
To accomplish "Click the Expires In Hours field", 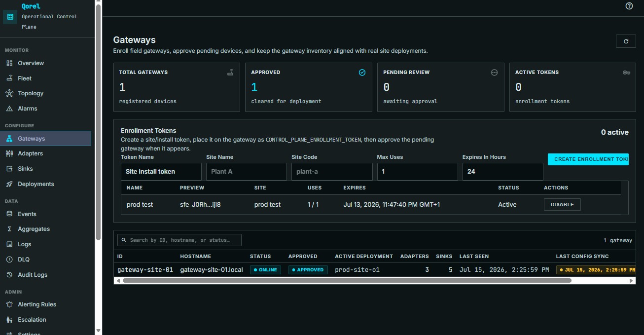I will (x=503, y=172).
